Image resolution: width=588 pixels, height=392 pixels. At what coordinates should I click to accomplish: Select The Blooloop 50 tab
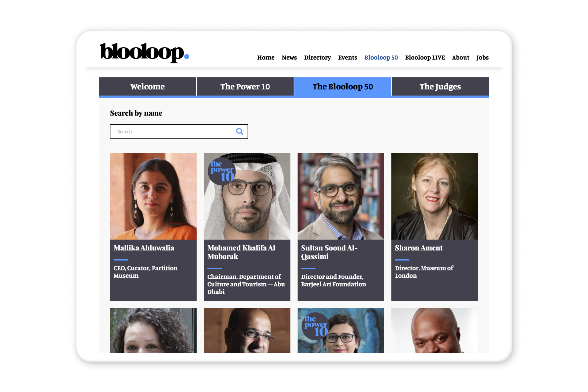[343, 87]
